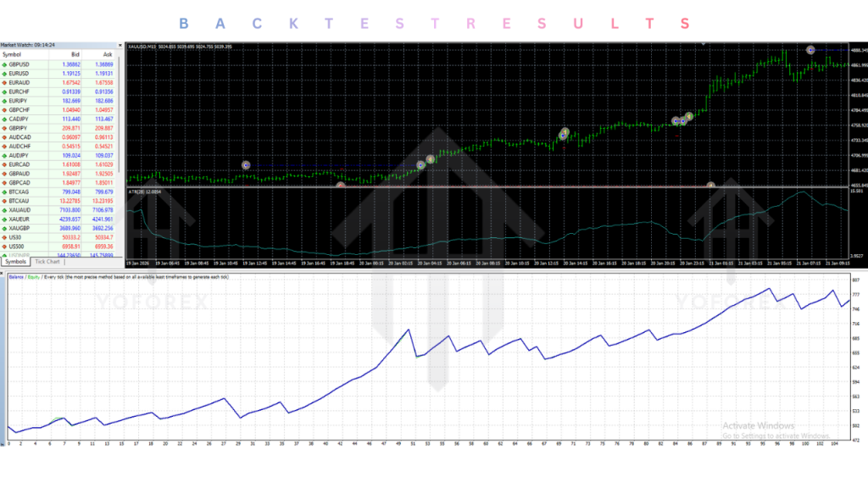The height and width of the screenshot is (488, 868).
Task: Select the Symbols tab in Market Watch
Action: point(16,262)
